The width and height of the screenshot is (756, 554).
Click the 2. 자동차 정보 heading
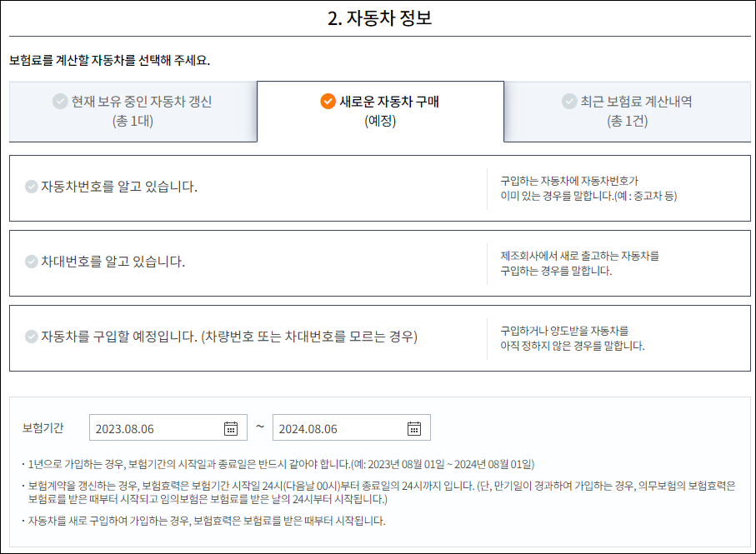pos(380,18)
